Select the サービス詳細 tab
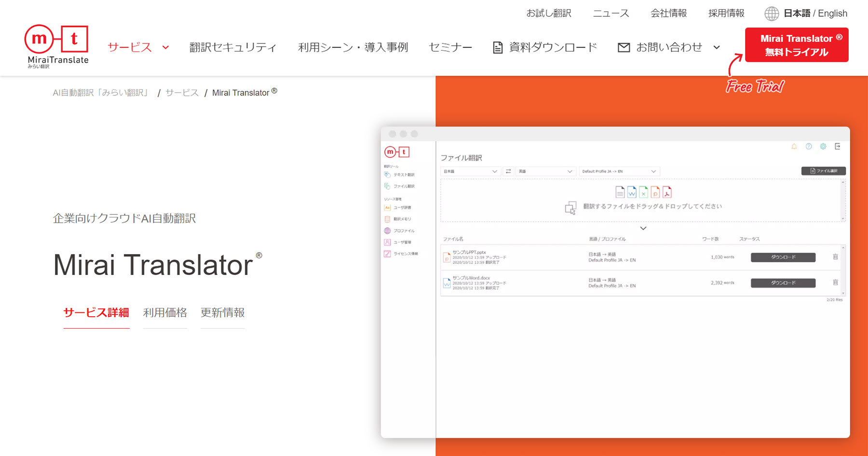868x456 pixels. pyautogui.click(x=96, y=313)
